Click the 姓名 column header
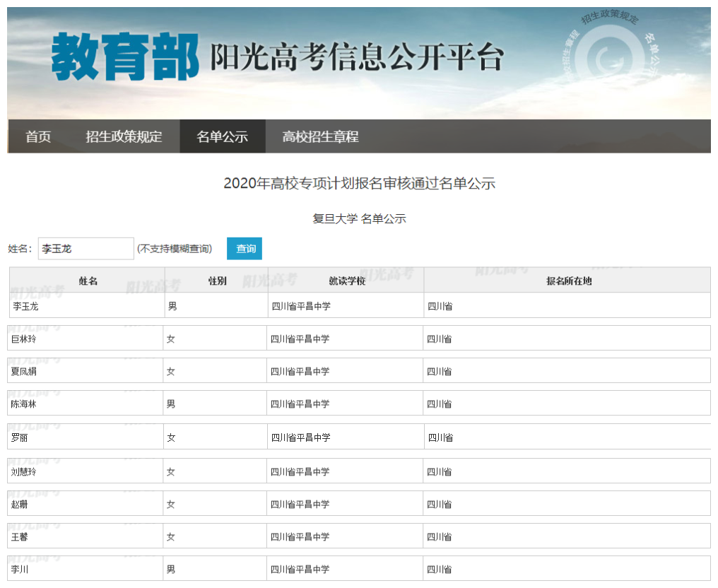Viewport: 718px width, 588px height. pos(88,281)
